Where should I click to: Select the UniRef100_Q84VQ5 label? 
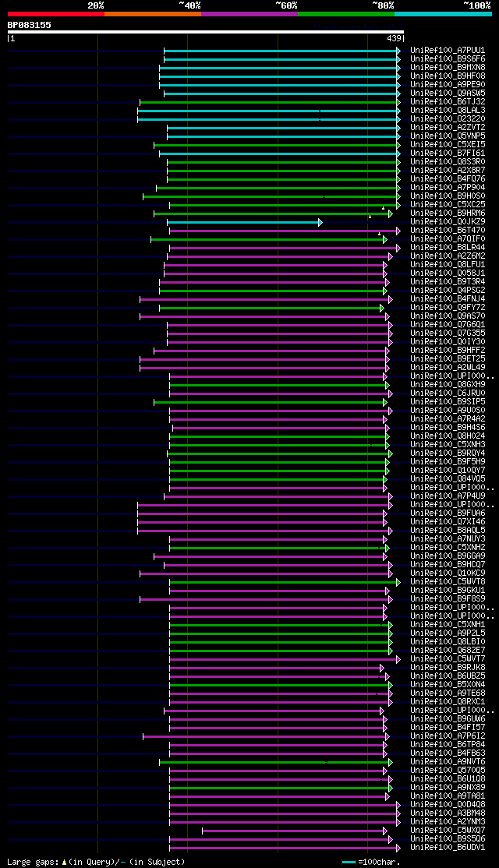pos(448,479)
